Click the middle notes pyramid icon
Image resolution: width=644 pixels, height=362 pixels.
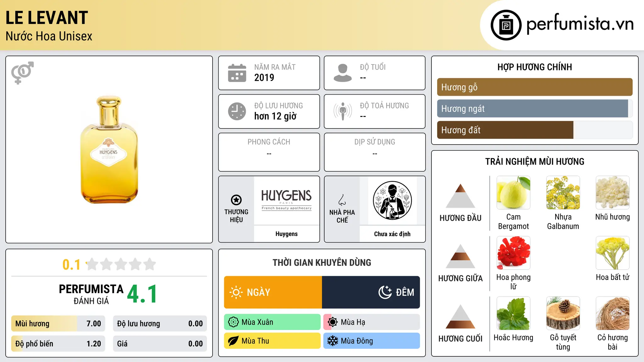tap(460, 256)
